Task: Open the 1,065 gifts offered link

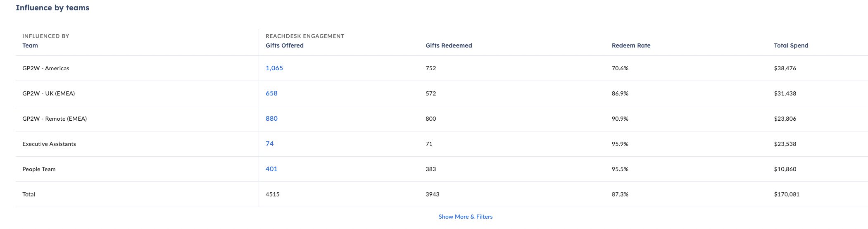Action: tap(274, 68)
